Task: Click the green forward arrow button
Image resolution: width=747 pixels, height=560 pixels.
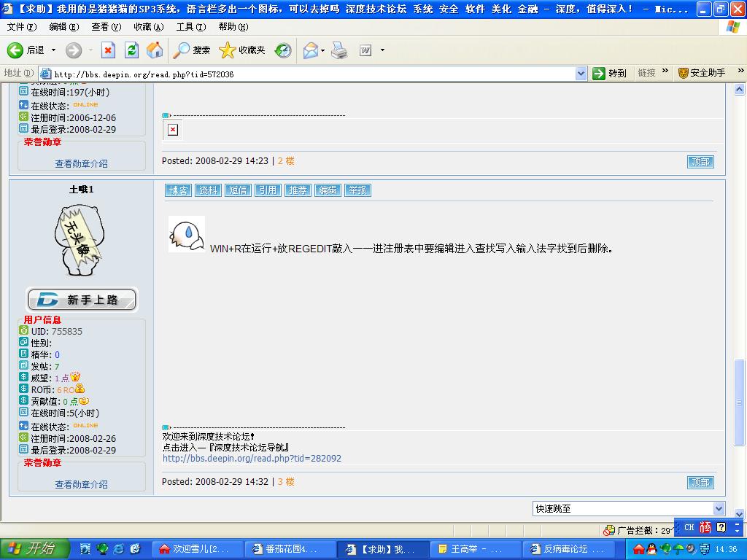Action: [x=74, y=50]
